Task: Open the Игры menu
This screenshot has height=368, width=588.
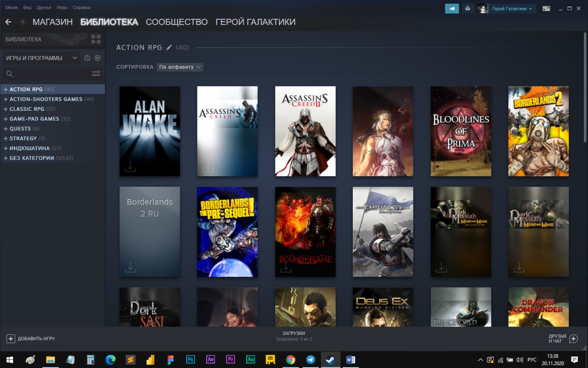Action: point(62,7)
